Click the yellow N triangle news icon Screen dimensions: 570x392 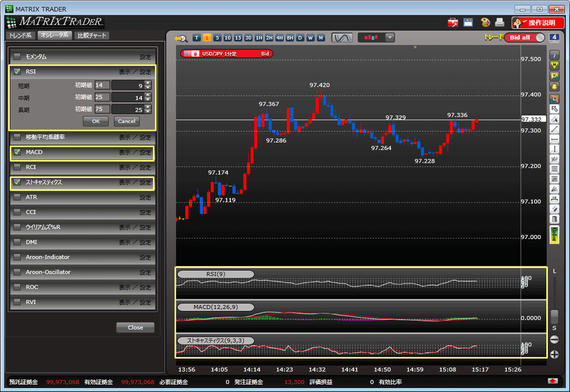(555, 65)
